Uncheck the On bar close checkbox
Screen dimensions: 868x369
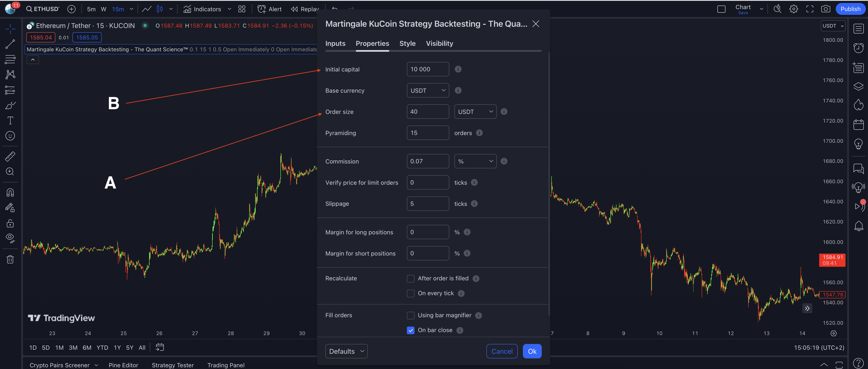(x=410, y=330)
